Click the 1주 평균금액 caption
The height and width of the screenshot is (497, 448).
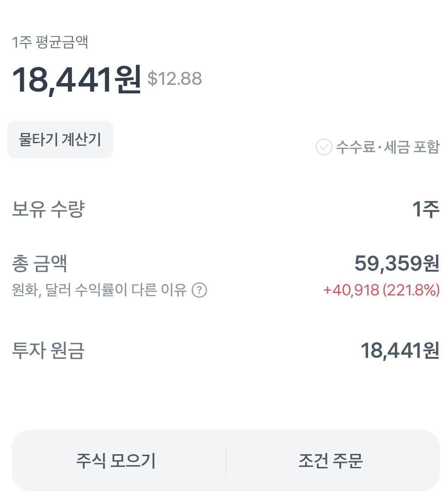[50, 42]
